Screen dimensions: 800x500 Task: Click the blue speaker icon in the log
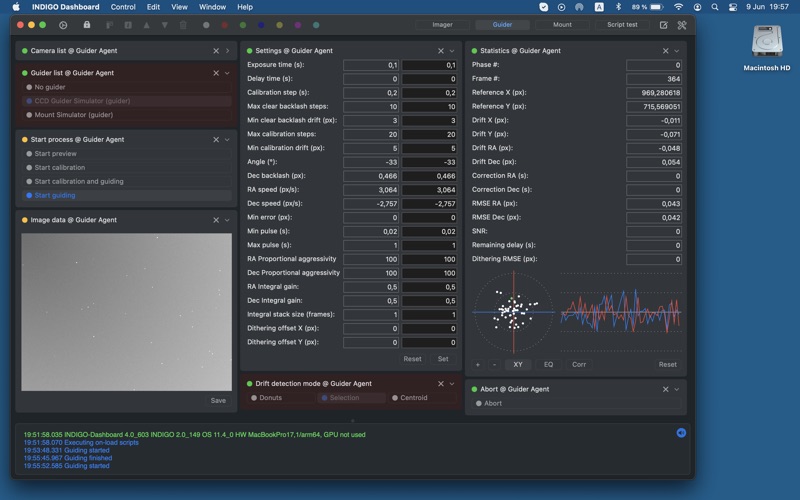point(681,433)
